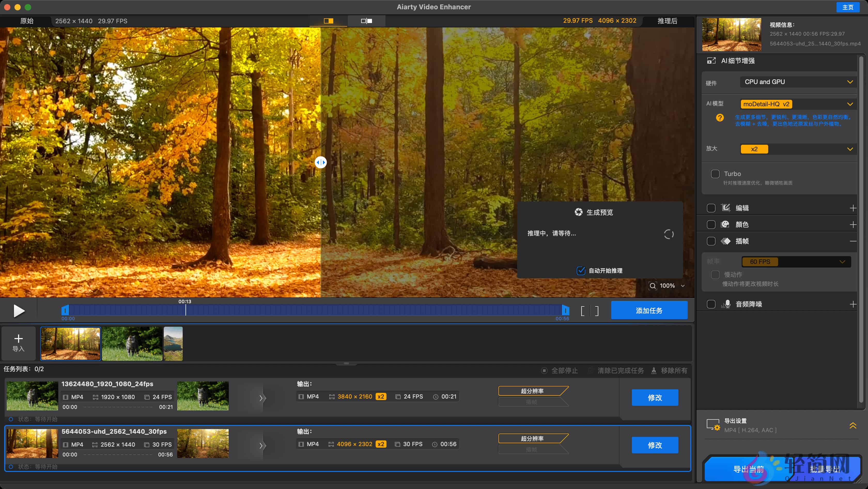Open the CPU and GPU hardware dropdown

coord(797,82)
